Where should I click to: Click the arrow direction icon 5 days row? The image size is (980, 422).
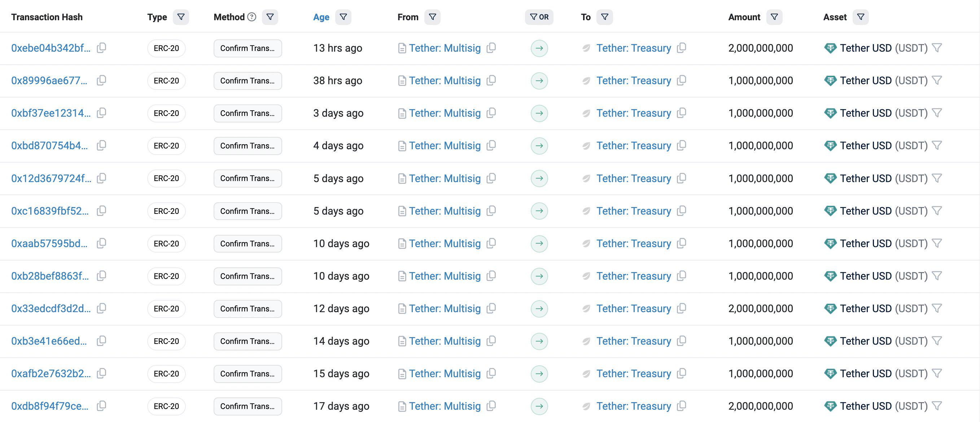coord(539,178)
